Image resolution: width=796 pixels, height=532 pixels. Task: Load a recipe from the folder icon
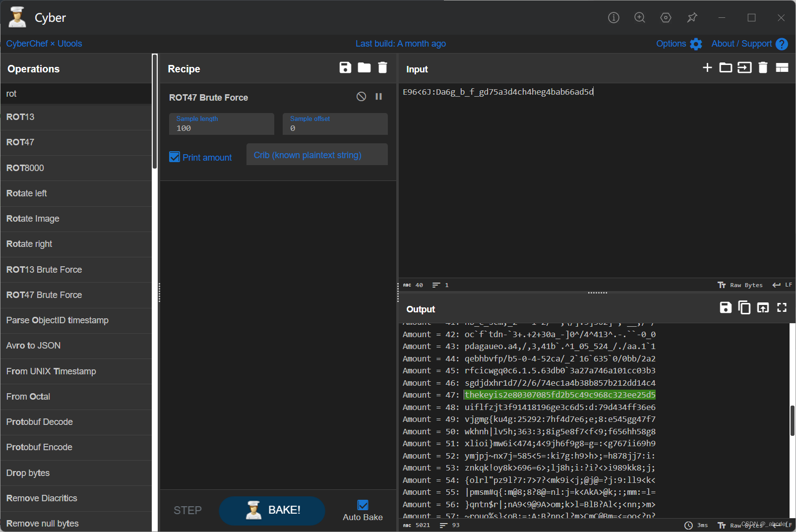coord(364,68)
